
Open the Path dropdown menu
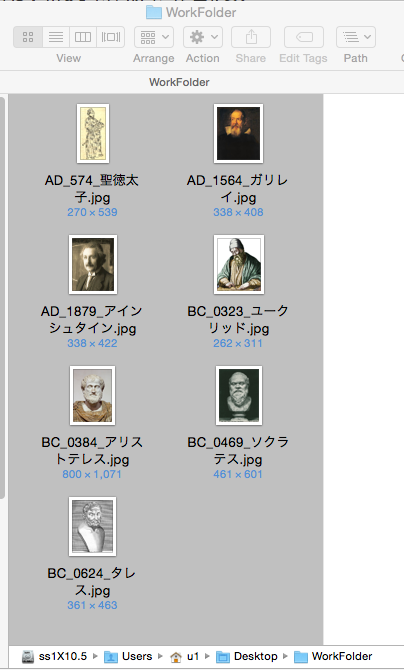(x=356, y=37)
